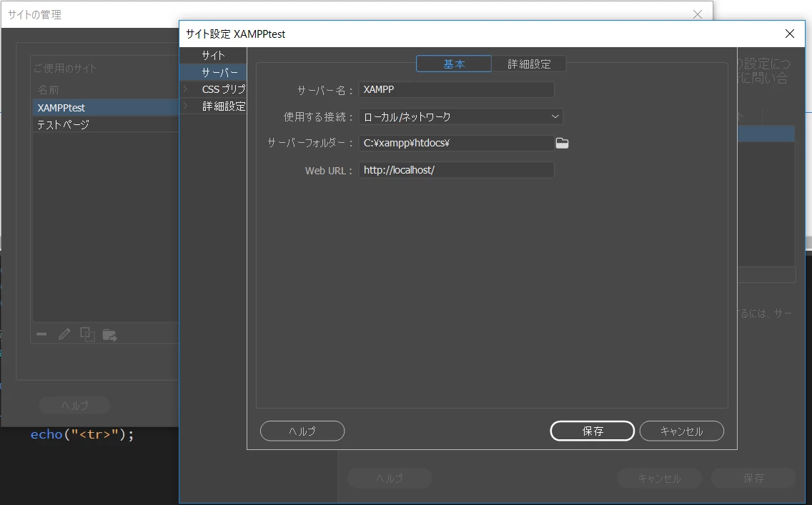Click the ヘルプ button in the サイトの管理 window
The height and width of the screenshot is (505, 812).
click(x=74, y=405)
